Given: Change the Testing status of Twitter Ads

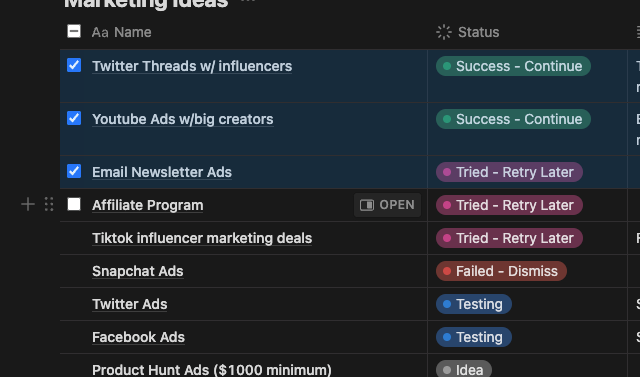Looking at the screenshot, I should (x=473, y=304).
